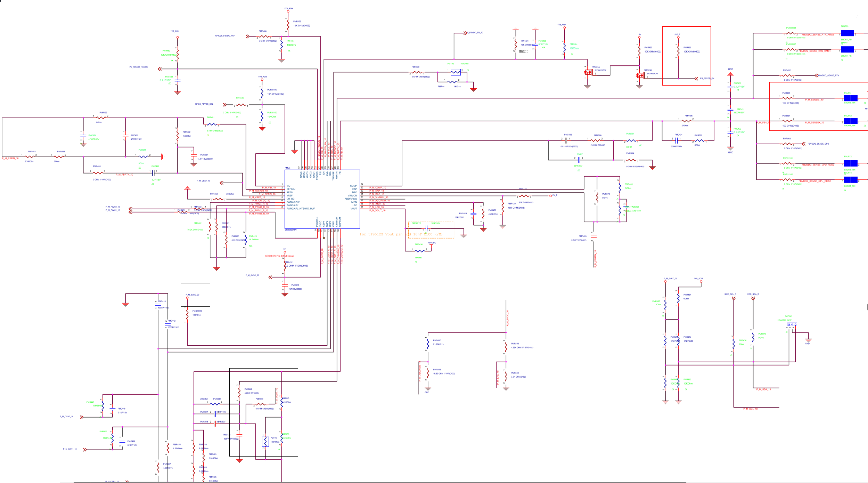Select capacitor PMC427 1UF/16V symbol
868x483 pixels.
(194, 155)
